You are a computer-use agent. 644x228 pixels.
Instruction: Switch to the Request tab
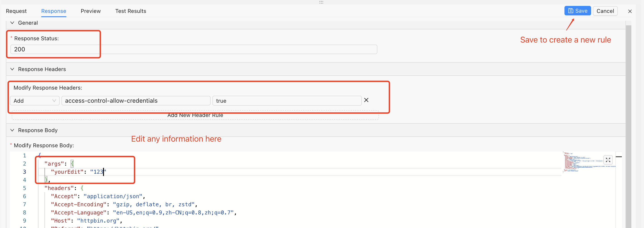coord(16,11)
